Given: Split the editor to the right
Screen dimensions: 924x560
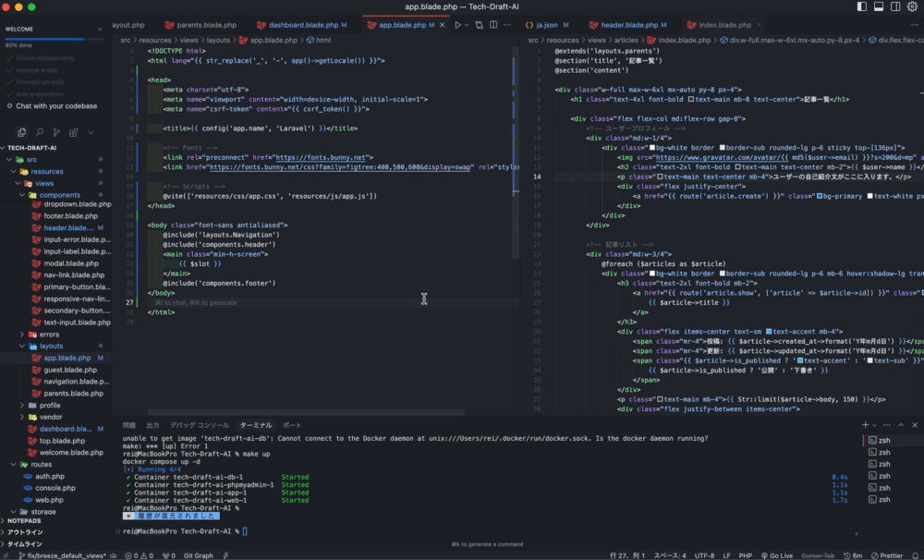Looking at the screenshot, I should 493,25.
